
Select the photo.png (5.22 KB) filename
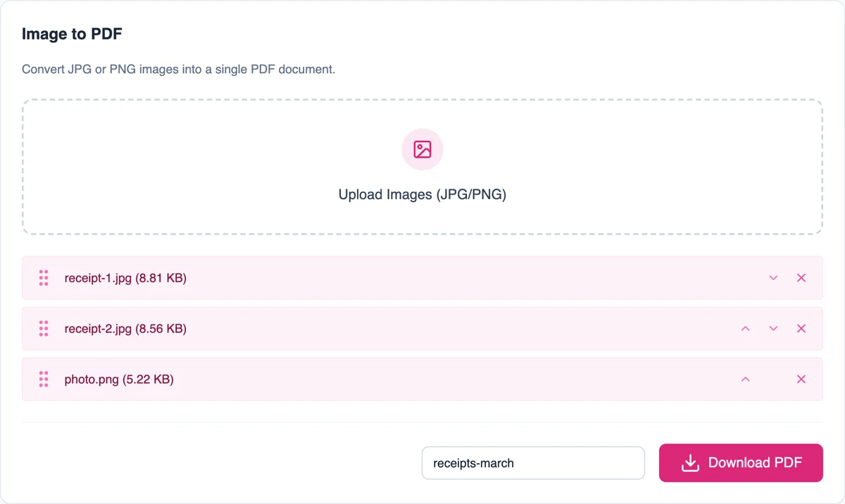[x=119, y=379]
